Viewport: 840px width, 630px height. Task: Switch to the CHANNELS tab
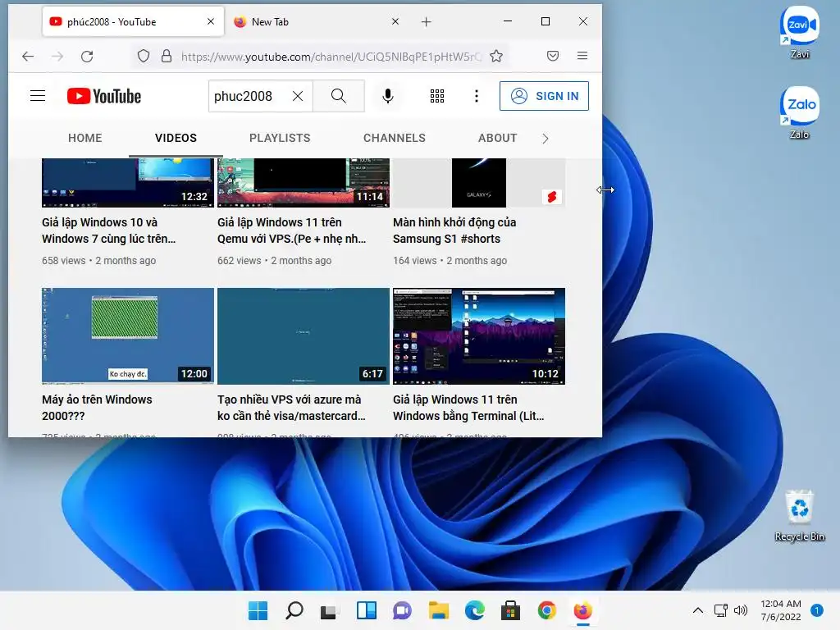click(x=395, y=138)
